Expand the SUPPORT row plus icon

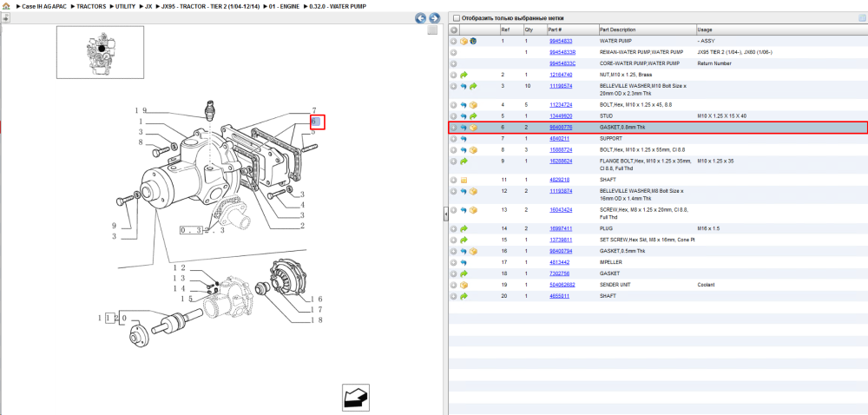pos(453,139)
